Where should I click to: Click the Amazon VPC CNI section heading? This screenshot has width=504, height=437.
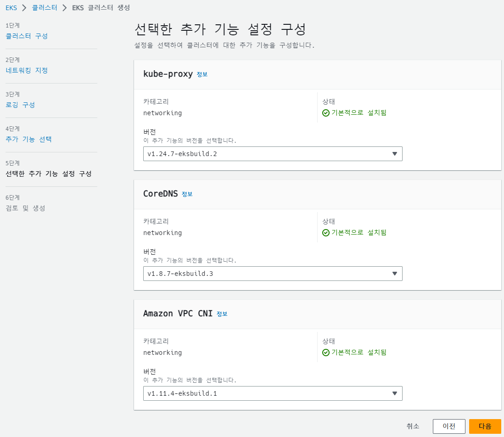[178, 314]
